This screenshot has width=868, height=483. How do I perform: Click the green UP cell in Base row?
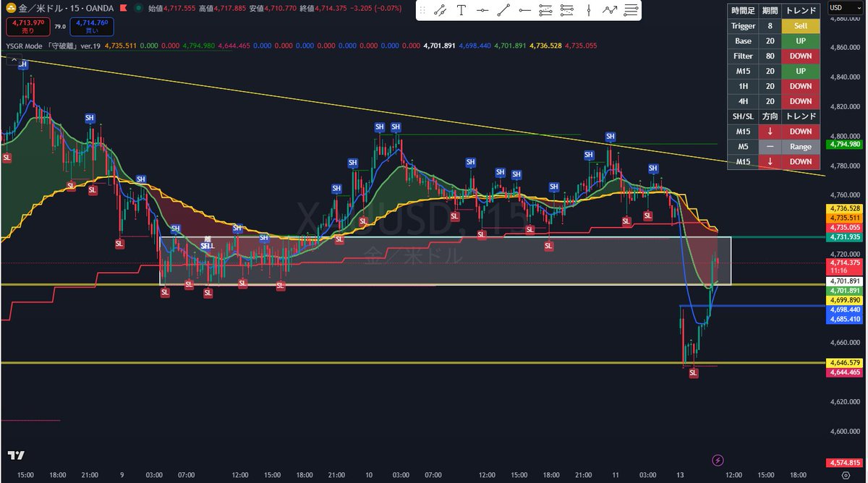click(x=801, y=41)
